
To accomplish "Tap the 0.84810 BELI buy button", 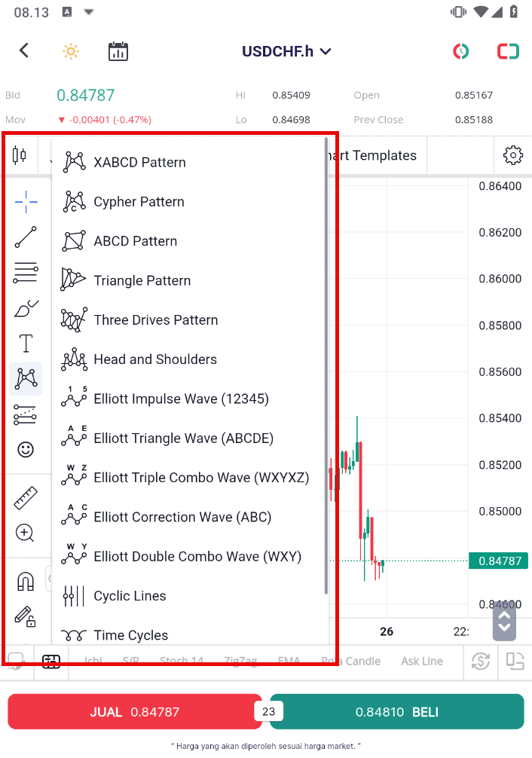I will 396,711.
